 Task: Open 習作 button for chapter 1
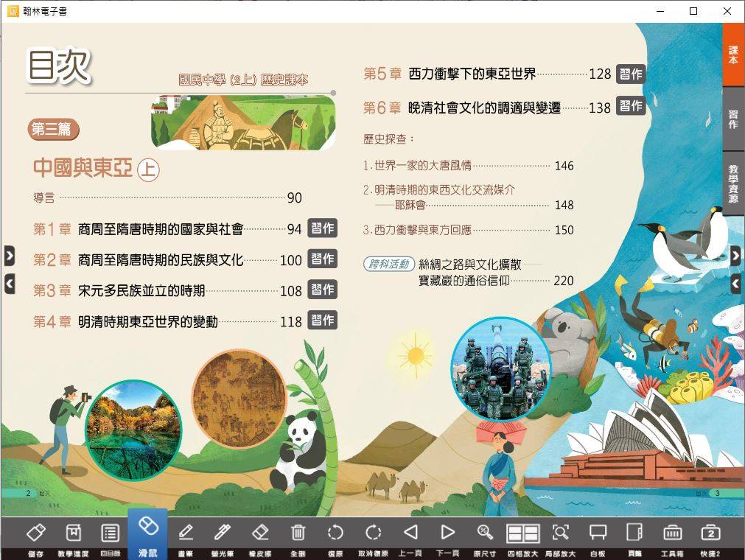pos(323,228)
